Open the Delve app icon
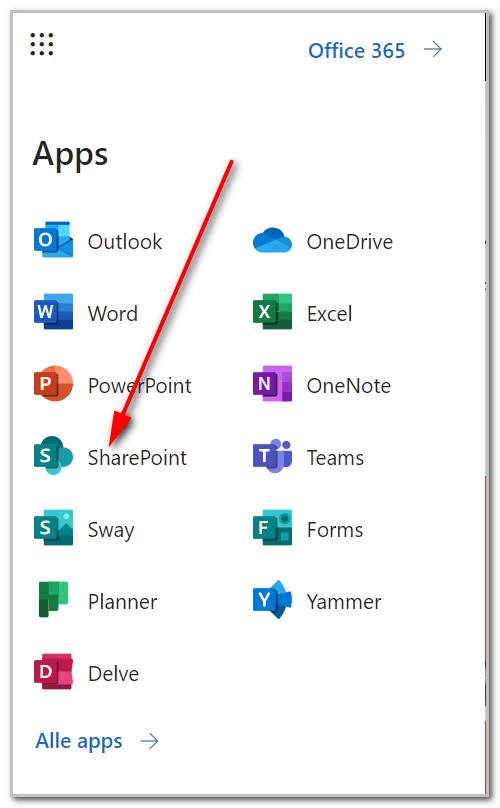The width and height of the screenshot is (500, 808). 53,671
